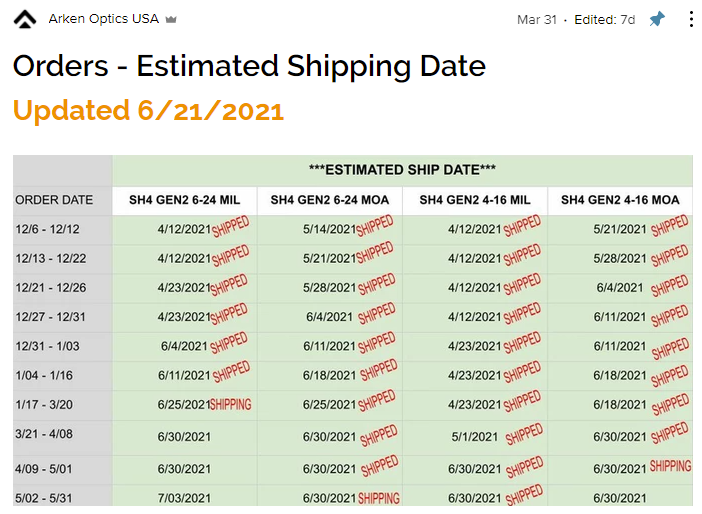
Task: Open the Arken Optics USA profile name
Action: pos(103,19)
